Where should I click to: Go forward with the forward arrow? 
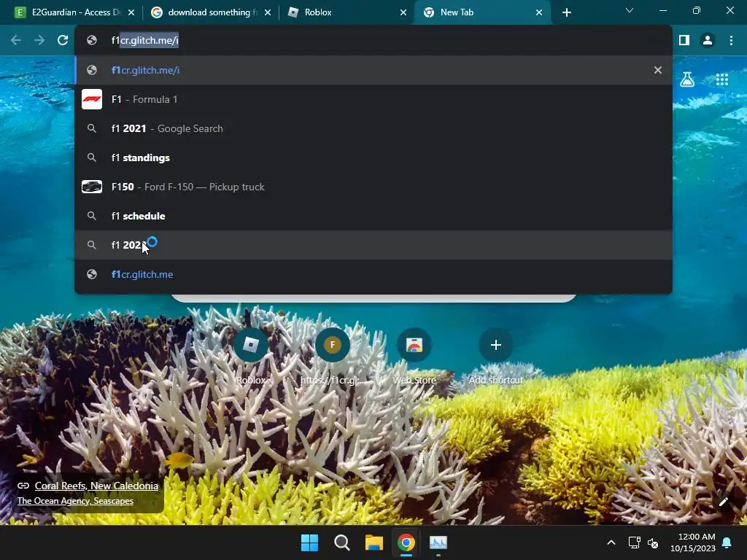click(x=39, y=41)
